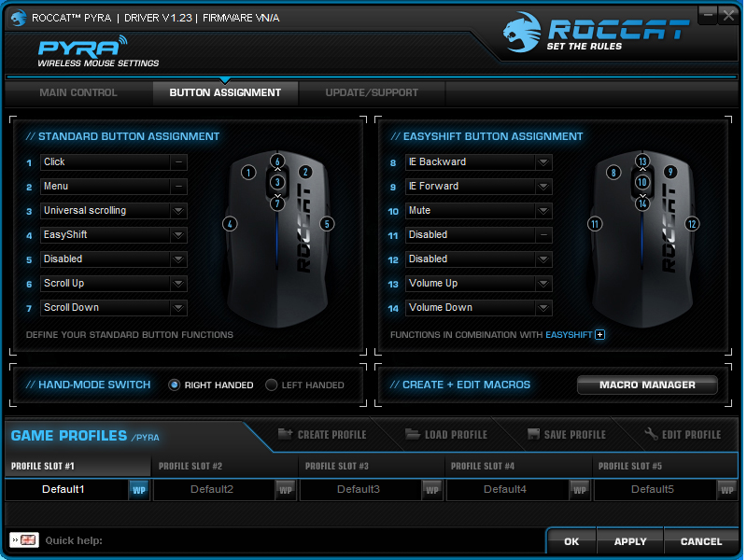Expand button 6 Scroll Up dropdown
This screenshot has height=560, width=747.
tap(178, 284)
